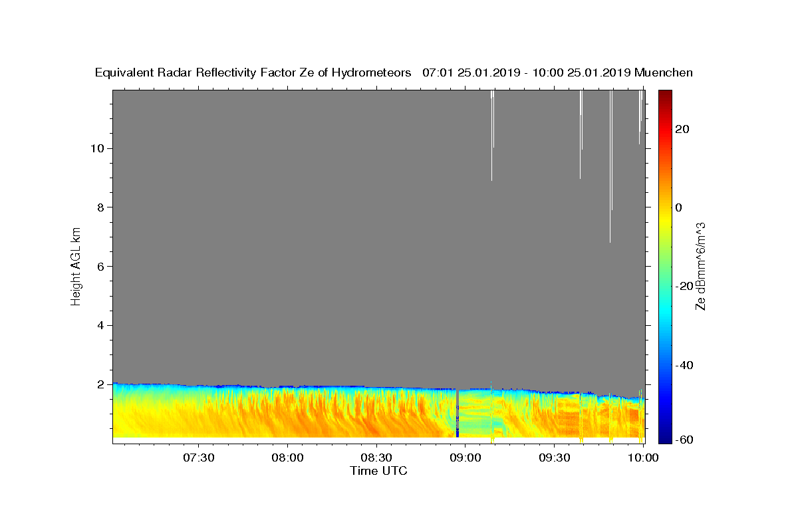Click the colorbar value label '0'
Image resolution: width=798 pixels, height=532 pixels.
tap(679, 207)
